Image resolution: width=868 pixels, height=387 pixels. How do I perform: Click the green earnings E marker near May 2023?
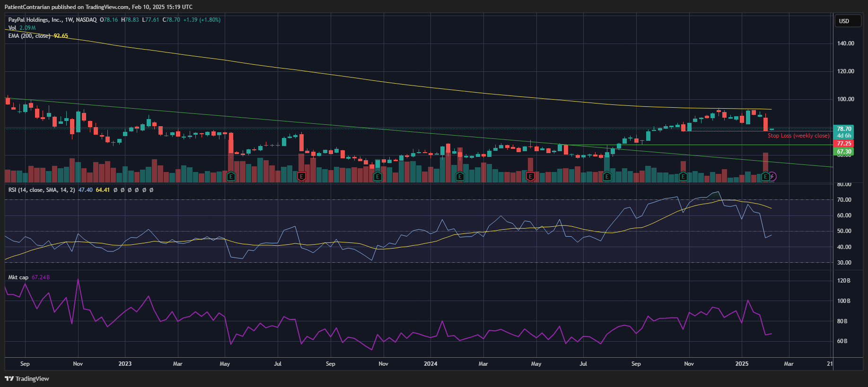231,177
